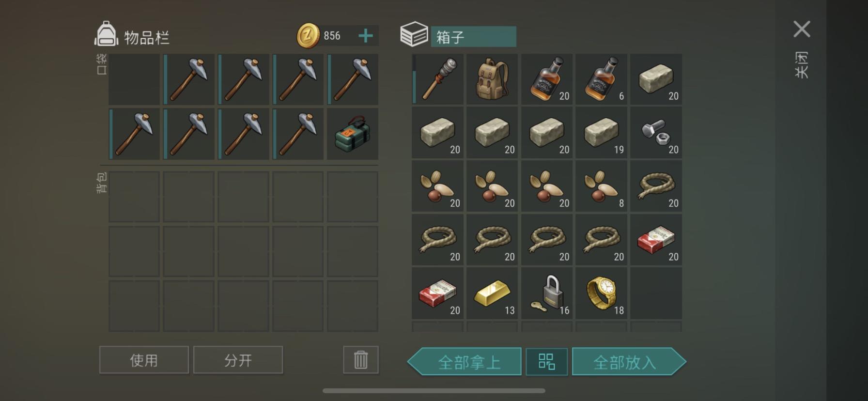Screen dimensions: 868x401
Task: Edit the chest name field 箱子
Action: (473, 37)
